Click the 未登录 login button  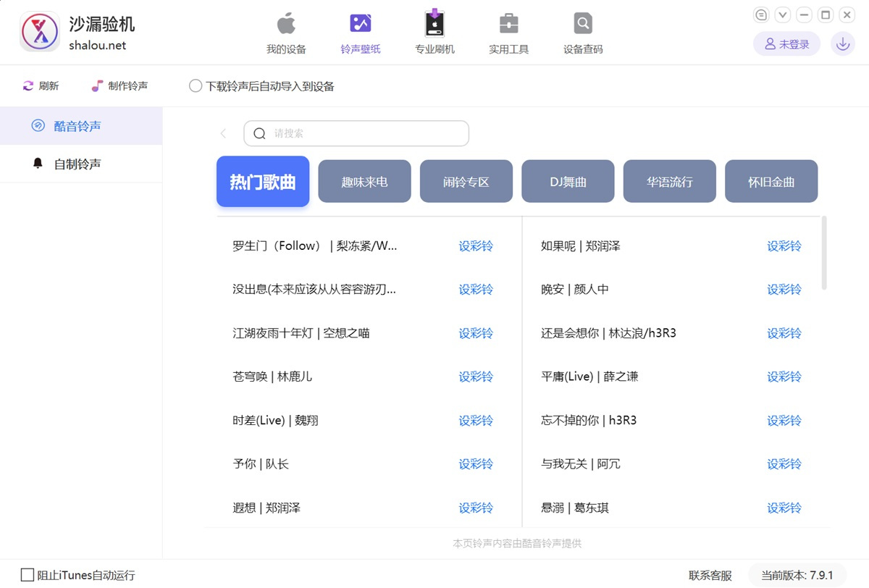click(786, 44)
